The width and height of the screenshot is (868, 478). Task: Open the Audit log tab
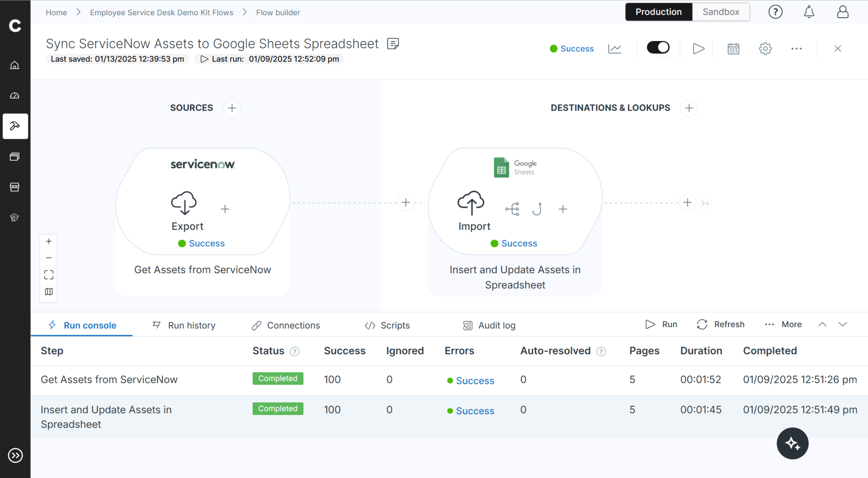(x=496, y=325)
